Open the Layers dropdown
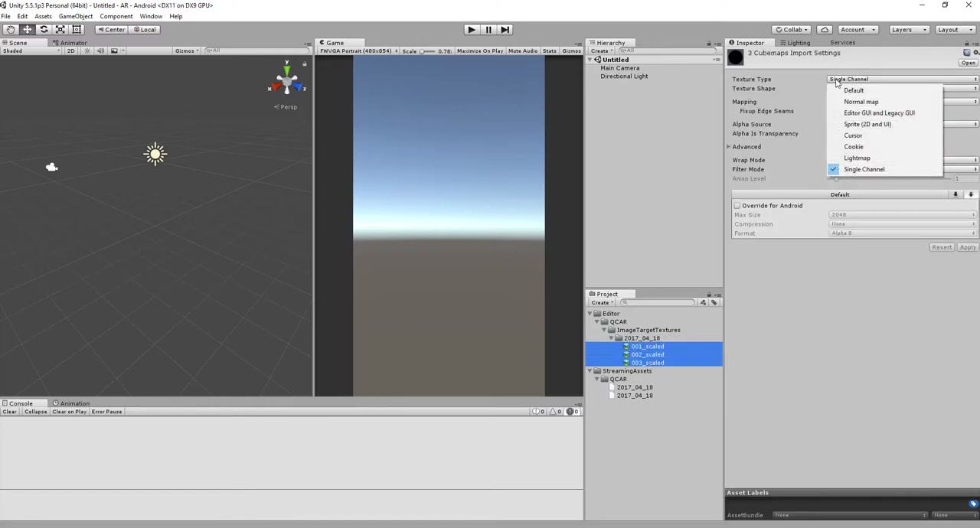This screenshot has width=980, height=528. tap(906, 29)
